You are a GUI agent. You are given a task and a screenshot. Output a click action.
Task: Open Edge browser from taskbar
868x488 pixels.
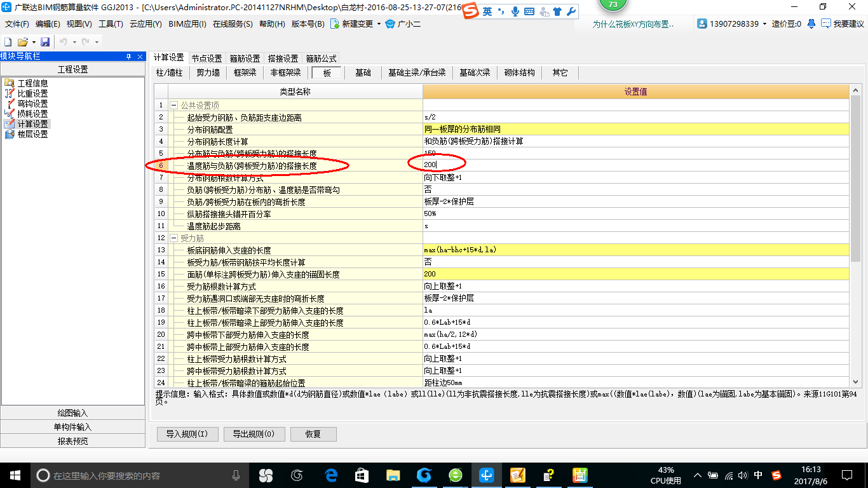[x=331, y=475]
